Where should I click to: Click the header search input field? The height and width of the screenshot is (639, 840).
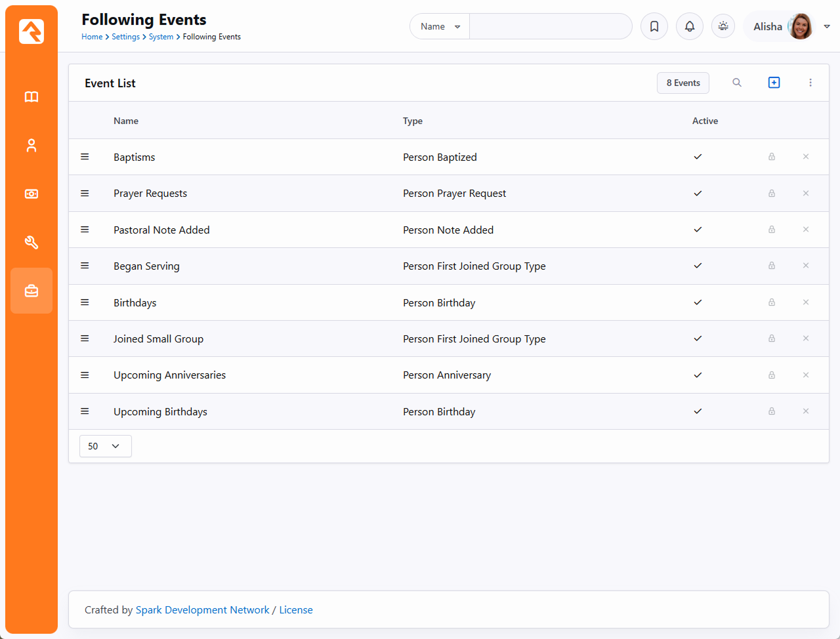point(550,27)
